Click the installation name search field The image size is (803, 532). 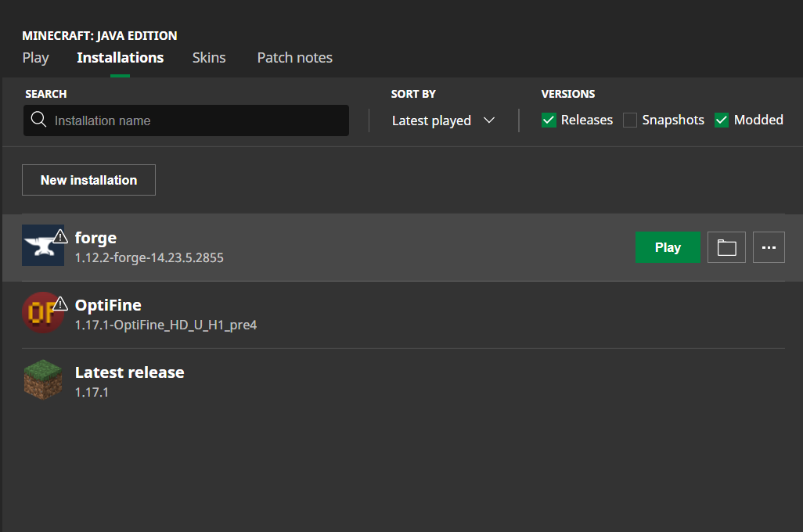(x=185, y=120)
